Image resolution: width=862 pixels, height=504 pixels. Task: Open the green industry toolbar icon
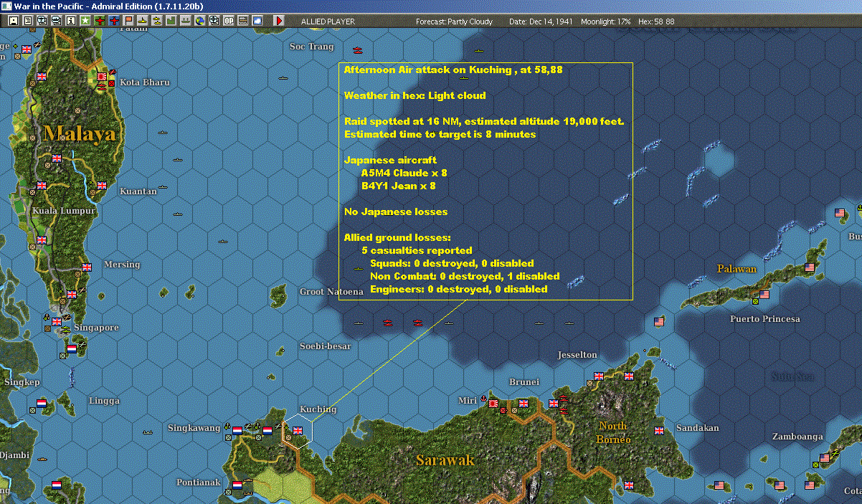pos(171,21)
